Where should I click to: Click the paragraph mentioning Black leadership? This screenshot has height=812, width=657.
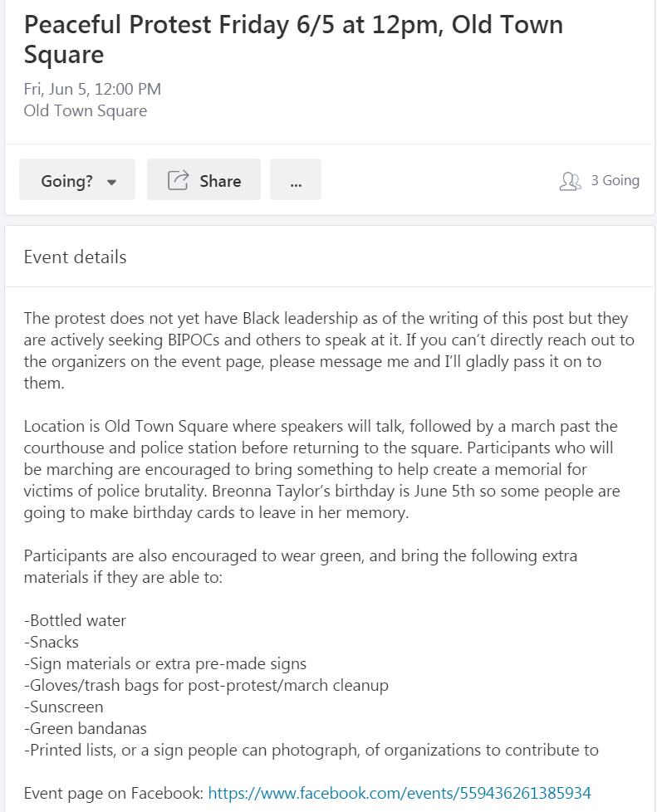coord(328,350)
